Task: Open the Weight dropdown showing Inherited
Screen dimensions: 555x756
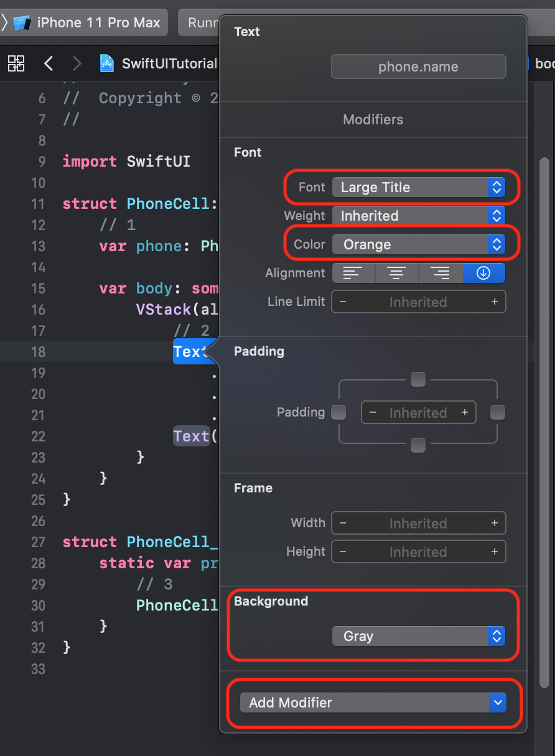Action: (x=418, y=216)
